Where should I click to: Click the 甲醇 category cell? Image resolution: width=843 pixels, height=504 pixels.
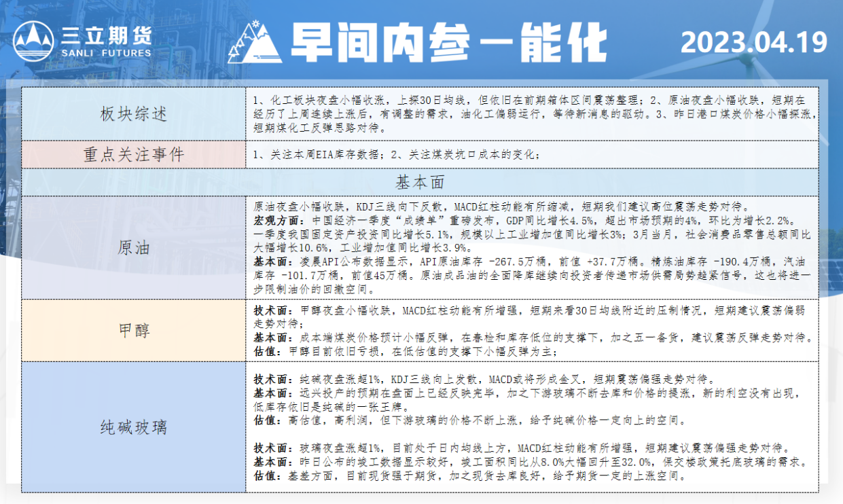pos(133,330)
